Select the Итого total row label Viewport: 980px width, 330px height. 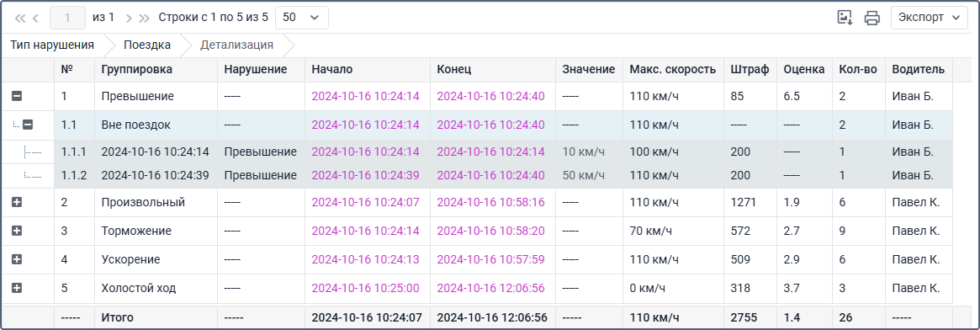[117, 317]
